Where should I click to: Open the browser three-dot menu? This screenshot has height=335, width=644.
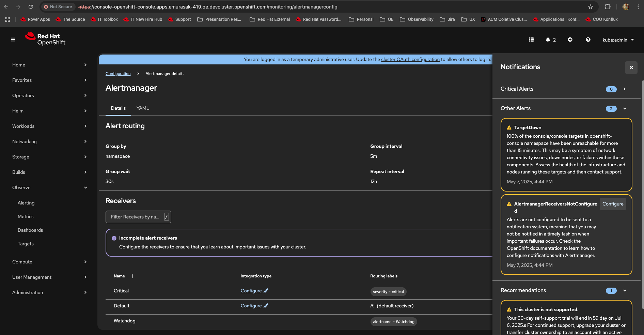click(x=638, y=7)
